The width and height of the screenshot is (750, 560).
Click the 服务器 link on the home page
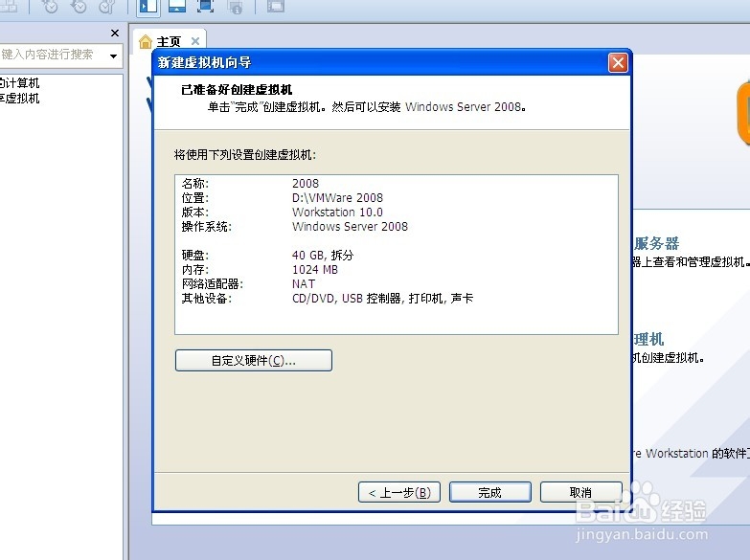657,243
